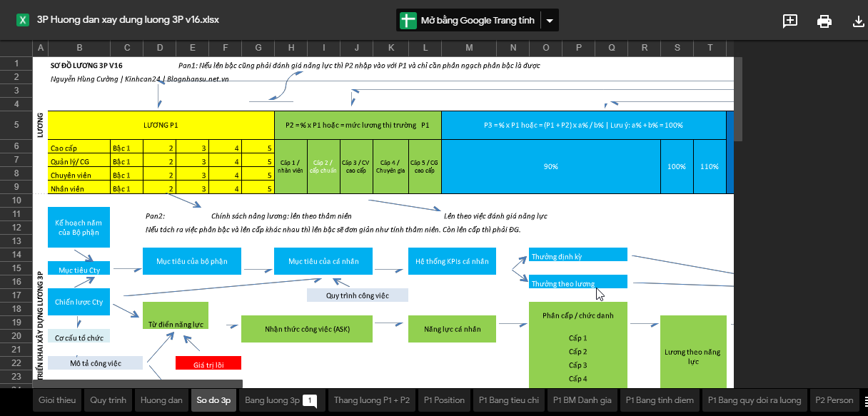Open comment badge on Bang luong 3p
Image resolution: width=868 pixels, height=416 pixels.
pyautogui.click(x=309, y=401)
